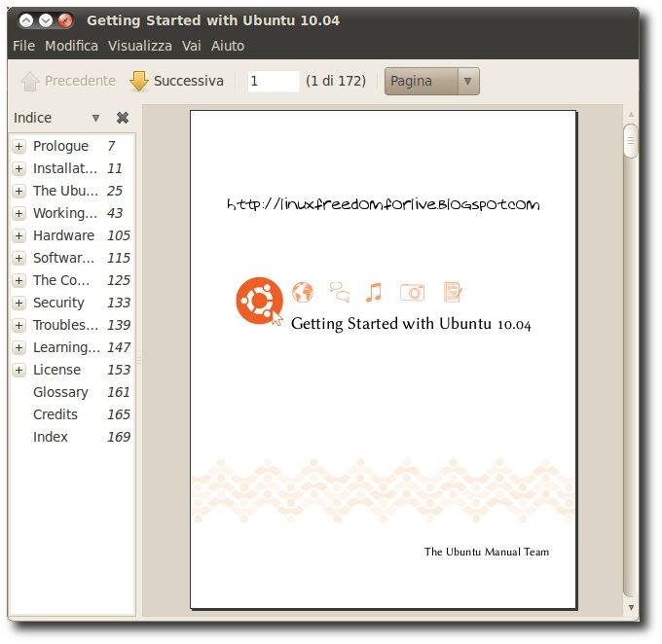Select the Security chapter label
Image resolution: width=662 pixels, height=644 pixels.
pos(58,303)
